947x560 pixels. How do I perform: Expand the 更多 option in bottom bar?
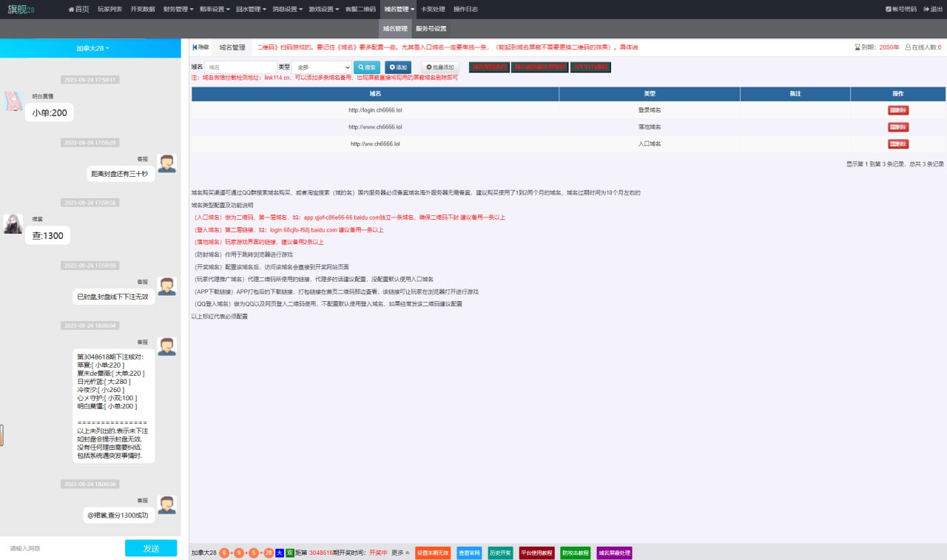tap(400, 553)
